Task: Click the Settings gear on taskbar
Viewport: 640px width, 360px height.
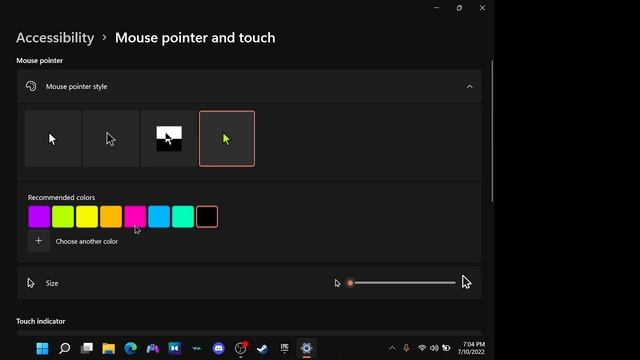Action: click(x=307, y=348)
